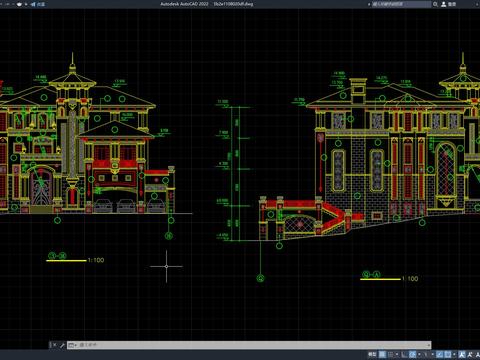480x360 pixels.
Task: Click into the command line input field
Action: (x=253, y=345)
